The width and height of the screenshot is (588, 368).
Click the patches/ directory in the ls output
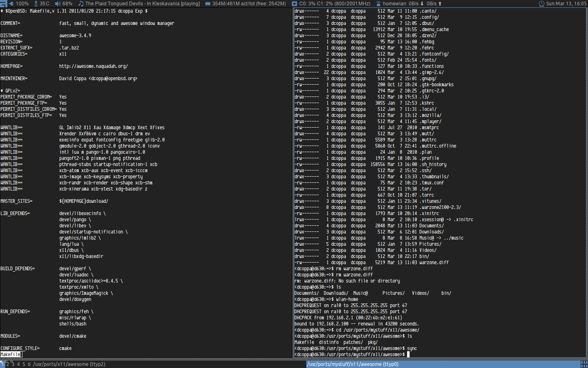tap(353, 342)
